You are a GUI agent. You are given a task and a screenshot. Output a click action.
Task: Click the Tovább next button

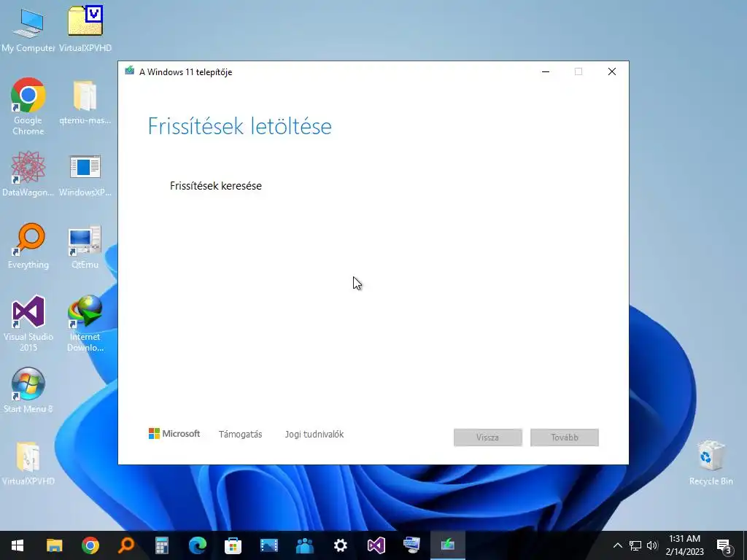pyautogui.click(x=565, y=437)
